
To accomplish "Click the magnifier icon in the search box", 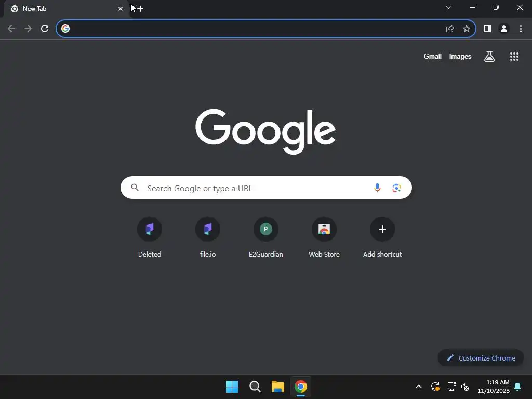I will (x=135, y=188).
